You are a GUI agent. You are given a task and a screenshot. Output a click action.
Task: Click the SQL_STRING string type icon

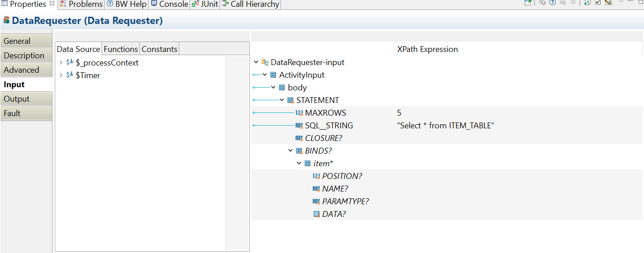(299, 126)
